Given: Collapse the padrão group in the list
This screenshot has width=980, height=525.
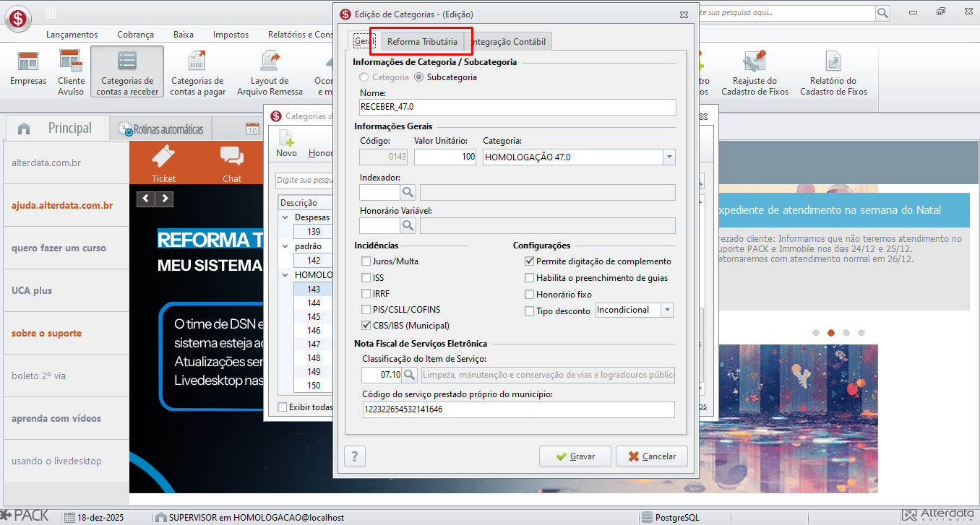Looking at the screenshot, I should pyautogui.click(x=285, y=246).
